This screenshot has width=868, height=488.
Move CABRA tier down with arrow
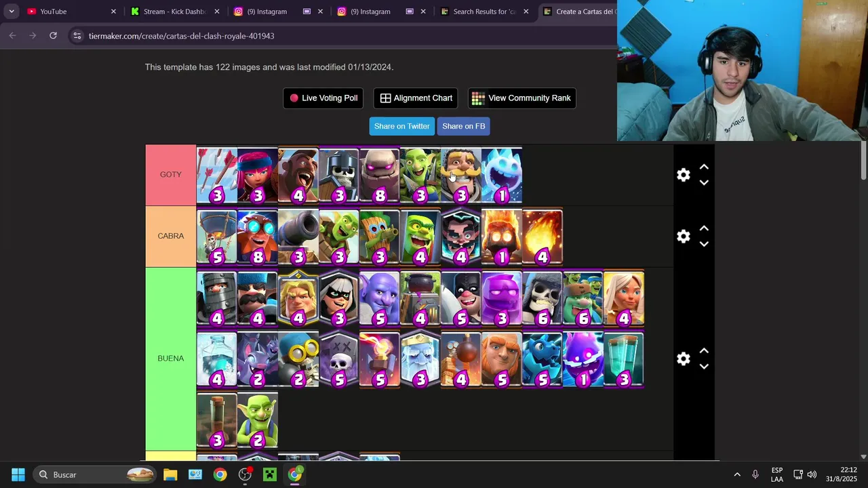(704, 244)
